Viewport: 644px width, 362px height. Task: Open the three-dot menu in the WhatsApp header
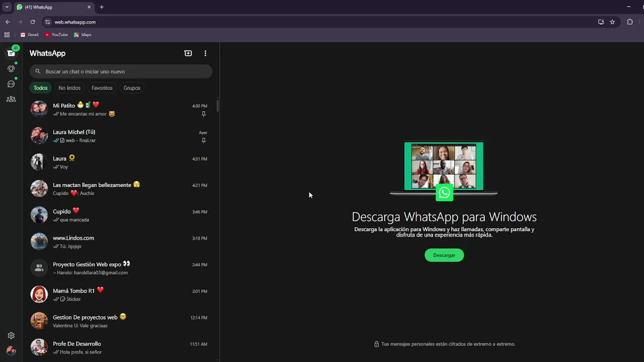[x=205, y=53]
